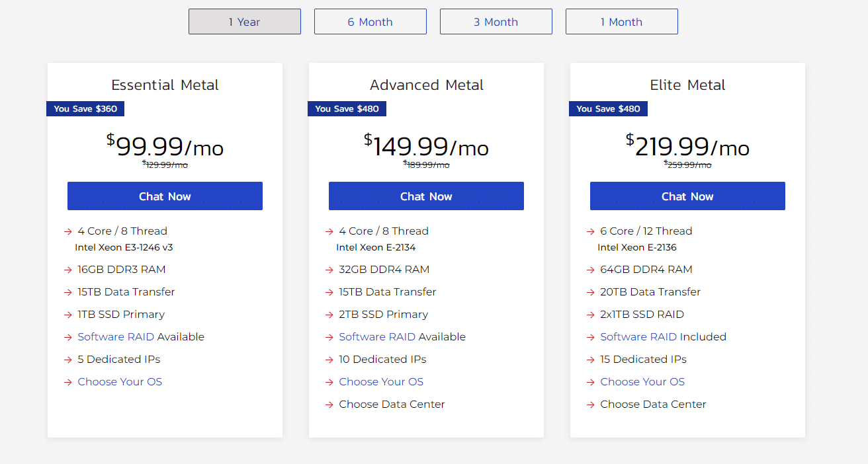Choose the 1 Month billing period
Image resolution: width=868 pixels, height=464 pixels.
click(x=622, y=22)
